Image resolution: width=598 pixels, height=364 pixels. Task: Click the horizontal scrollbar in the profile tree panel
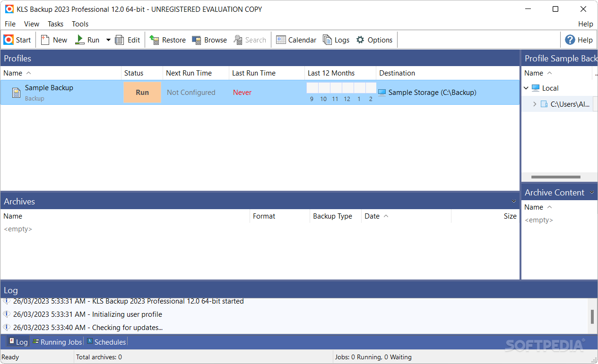tap(556, 177)
